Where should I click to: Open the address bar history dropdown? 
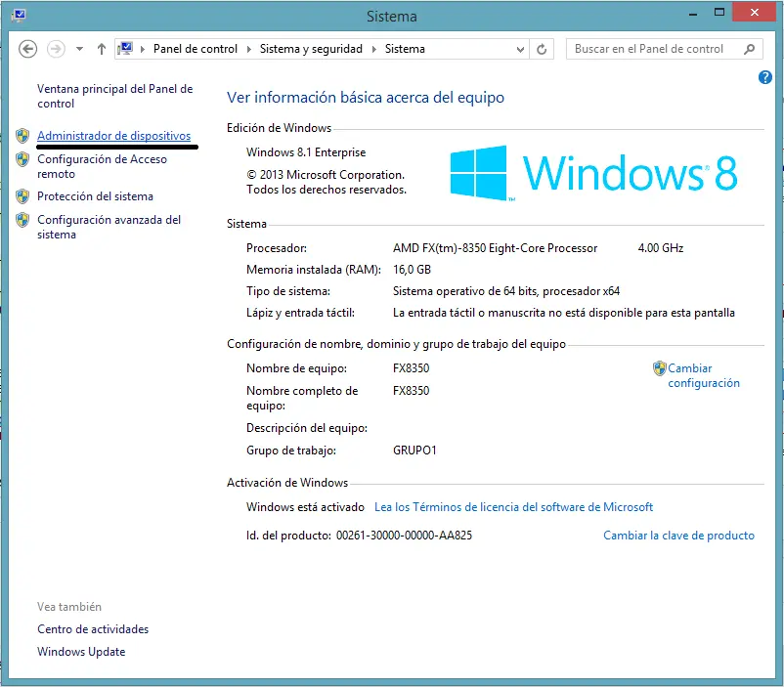click(x=520, y=50)
